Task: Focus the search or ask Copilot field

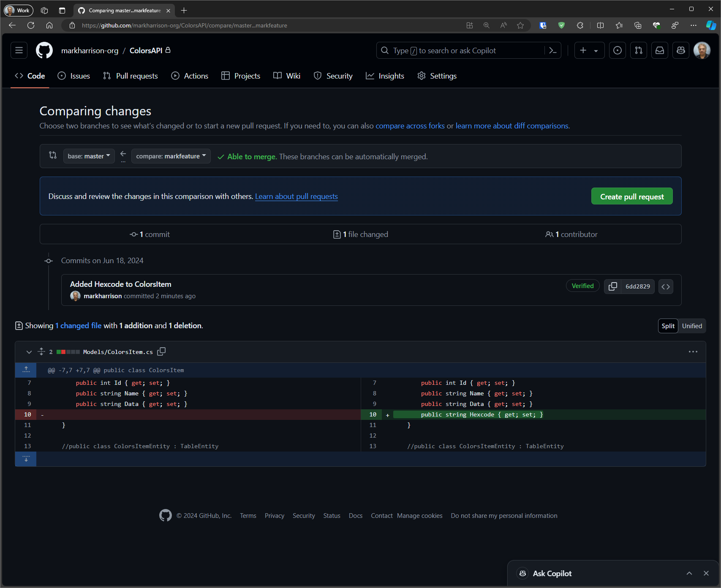Action: coord(460,51)
